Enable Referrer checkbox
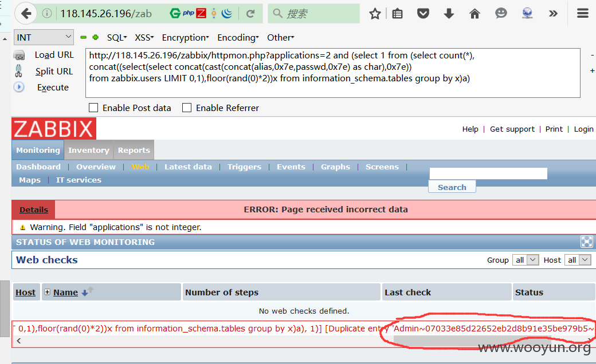Image resolution: width=596 pixels, height=364 pixels. coord(187,108)
